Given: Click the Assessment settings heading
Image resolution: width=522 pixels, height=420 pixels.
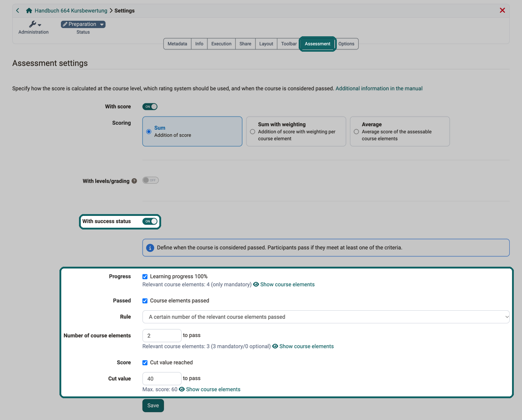Looking at the screenshot, I should point(50,63).
